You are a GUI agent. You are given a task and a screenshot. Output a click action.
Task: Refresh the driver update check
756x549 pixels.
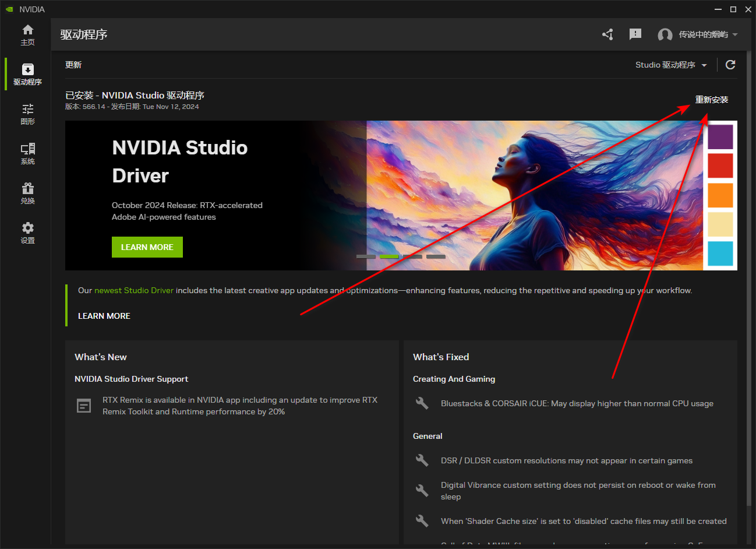(730, 65)
